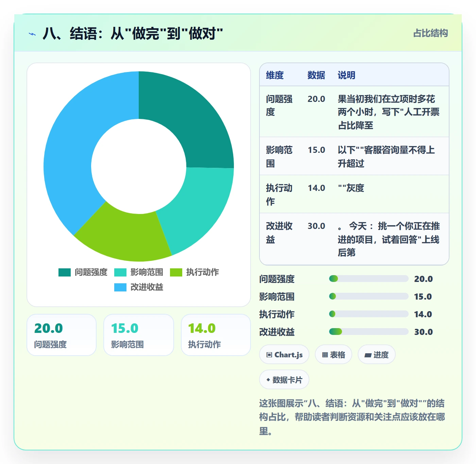The height and width of the screenshot is (464, 476).
Task: Click the 占比结构 label in the header
Action: pos(430,33)
